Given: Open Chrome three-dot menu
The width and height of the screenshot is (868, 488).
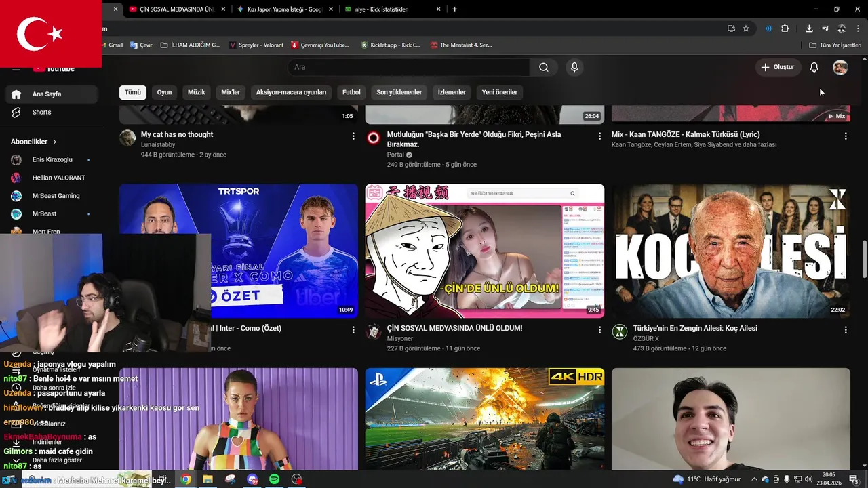Looking at the screenshot, I should (x=858, y=28).
